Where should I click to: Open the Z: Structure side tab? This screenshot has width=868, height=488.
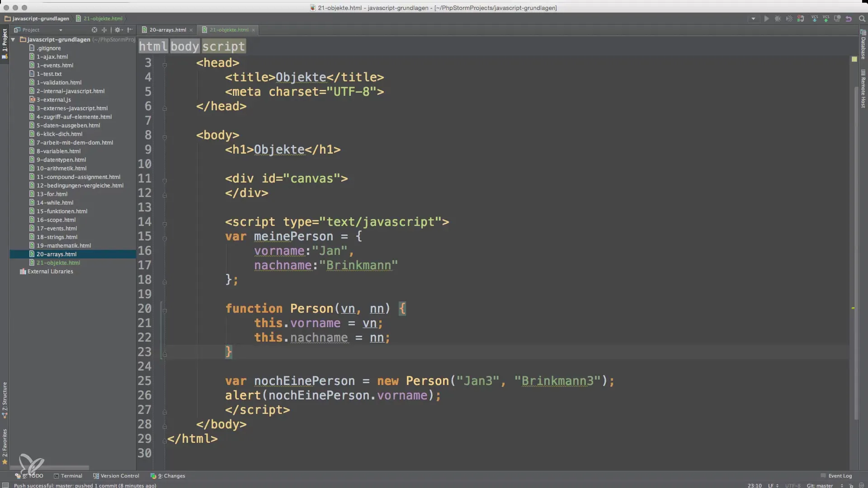tap(5, 400)
